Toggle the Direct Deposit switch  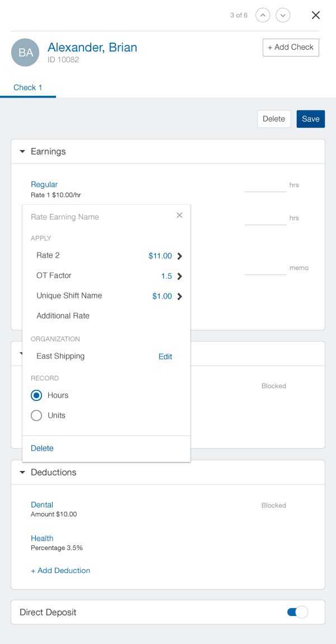coord(297,612)
